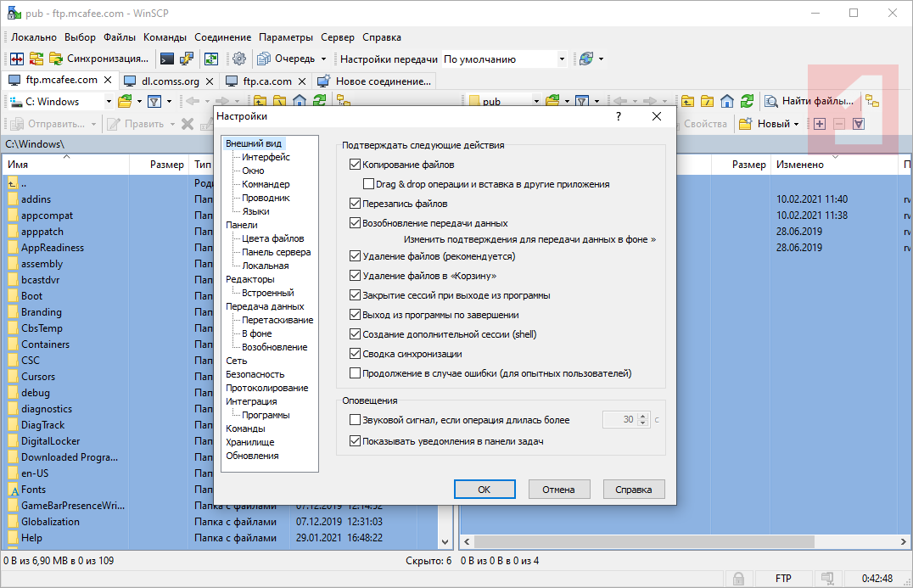913x588 pixels.
Task: Open the Соединение menu
Action: point(223,37)
